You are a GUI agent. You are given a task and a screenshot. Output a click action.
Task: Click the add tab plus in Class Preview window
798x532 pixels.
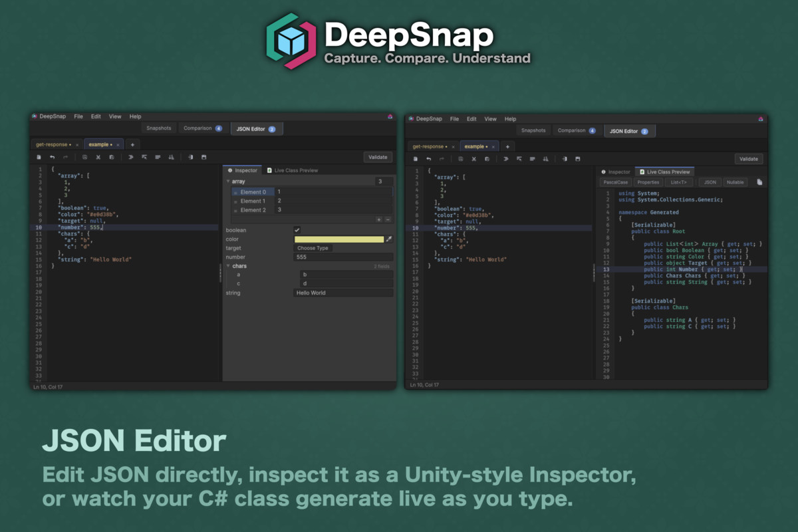click(x=507, y=146)
